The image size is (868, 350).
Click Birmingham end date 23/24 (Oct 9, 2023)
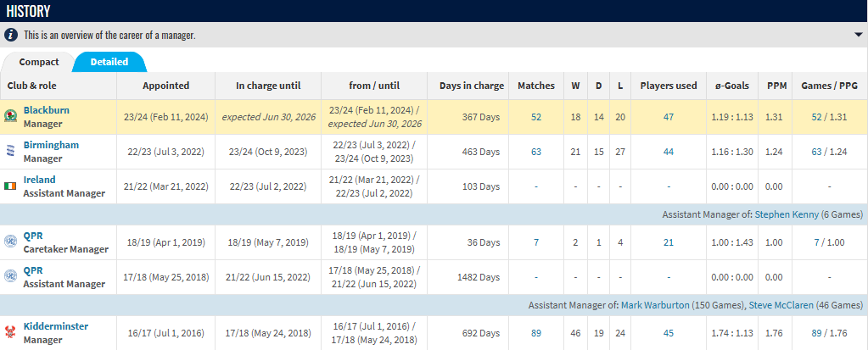pyautogui.click(x=268, y=152)
